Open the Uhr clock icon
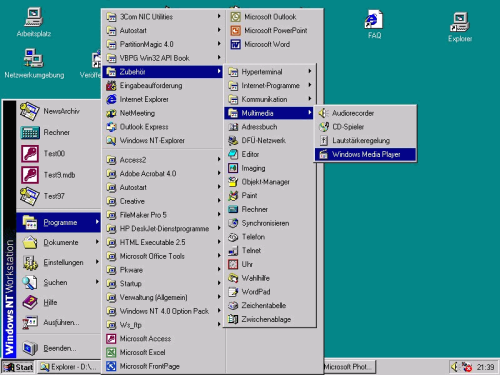The height and width of the screenshot is (375, 500). tap(233, 264)
